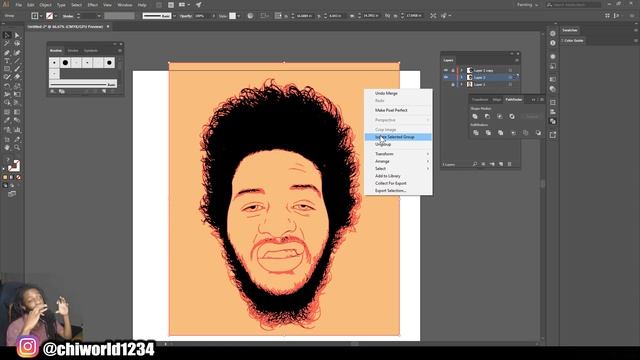Click the fill color swatch in control bar
This screenshot has height=360, width=640.
tap(35, 16)
